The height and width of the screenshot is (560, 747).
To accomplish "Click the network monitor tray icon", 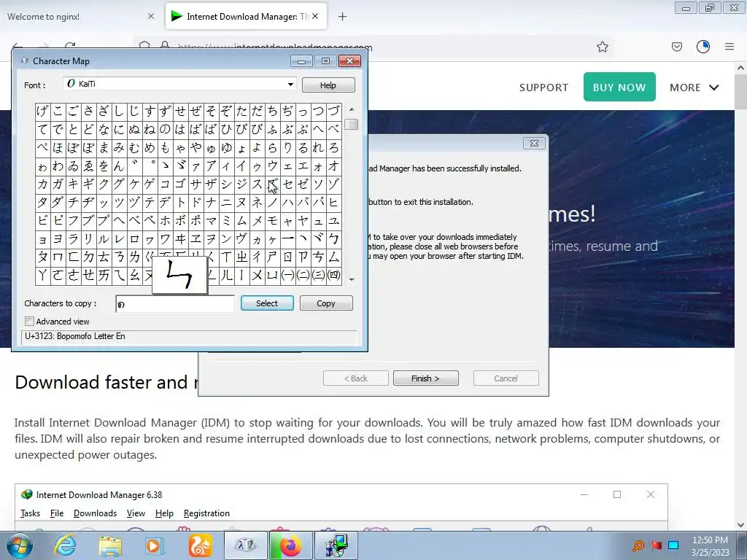I will [x=673, y=545].
